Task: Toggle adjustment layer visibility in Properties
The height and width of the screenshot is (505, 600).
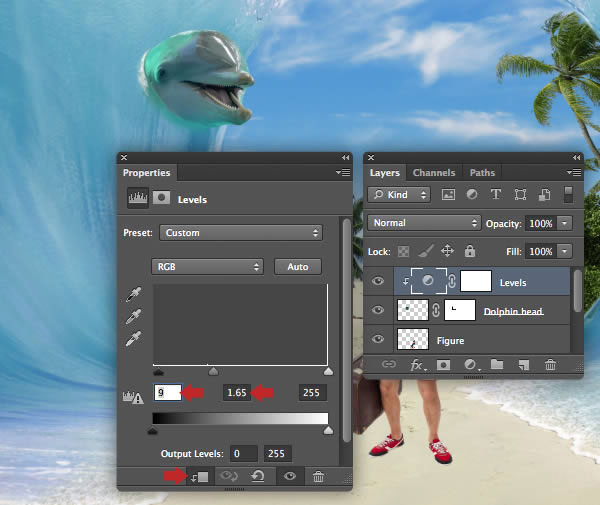Action: click(x=290, y=476)
